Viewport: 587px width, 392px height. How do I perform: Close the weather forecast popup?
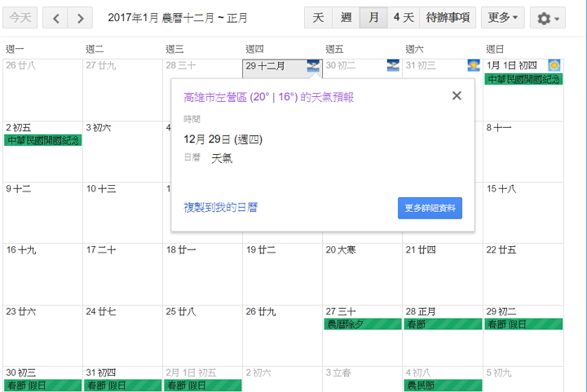[x=457, y=95]
